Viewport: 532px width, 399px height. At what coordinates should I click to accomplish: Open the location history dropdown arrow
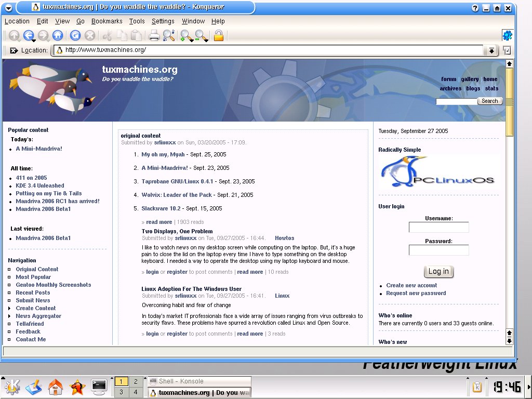tap(491, 50)
